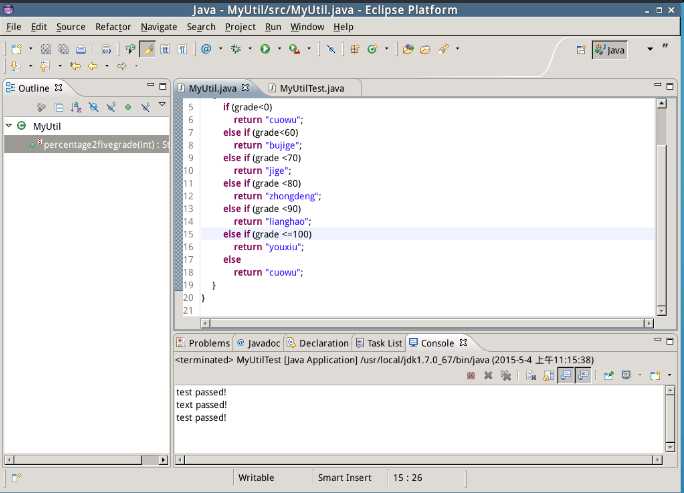Run the program with the green Run button

coord(265,49)
